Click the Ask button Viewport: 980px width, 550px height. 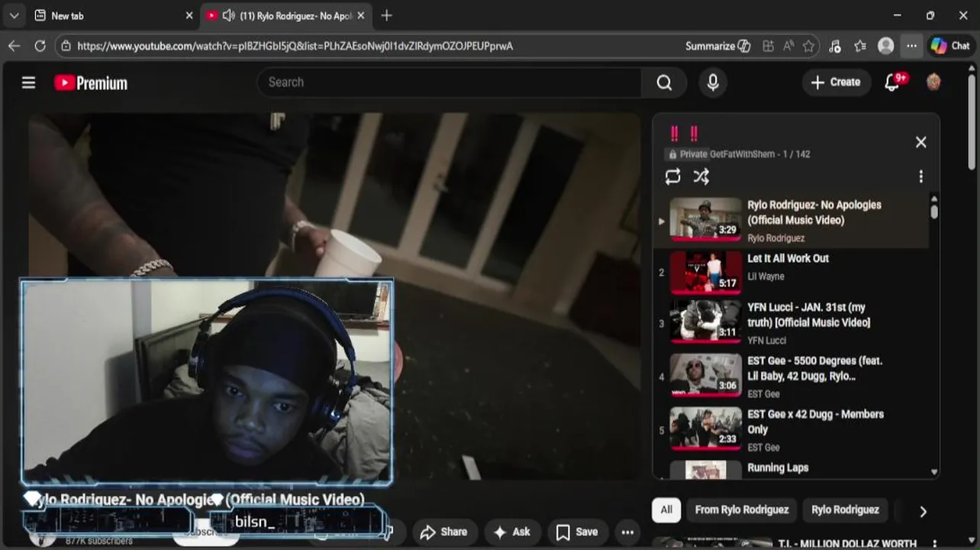coord(512,532)
